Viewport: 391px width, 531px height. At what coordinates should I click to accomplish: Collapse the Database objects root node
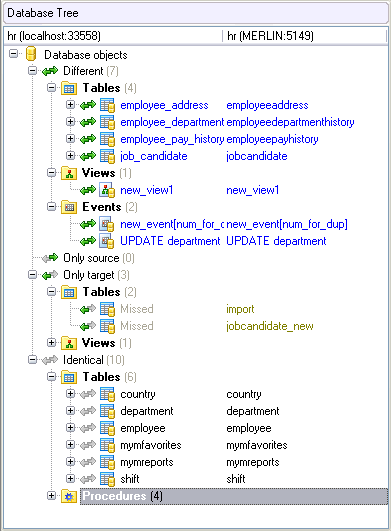click(14, 54)
